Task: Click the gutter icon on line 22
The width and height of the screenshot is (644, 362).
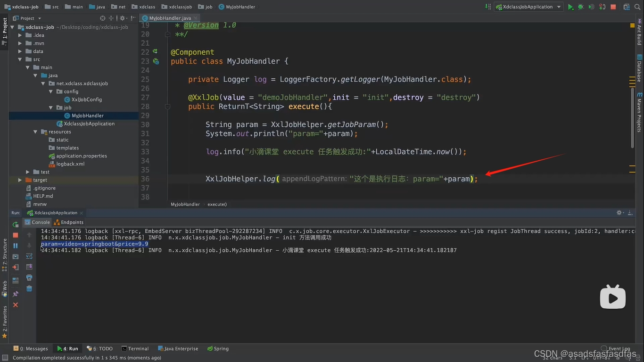Action: [155, 51]
